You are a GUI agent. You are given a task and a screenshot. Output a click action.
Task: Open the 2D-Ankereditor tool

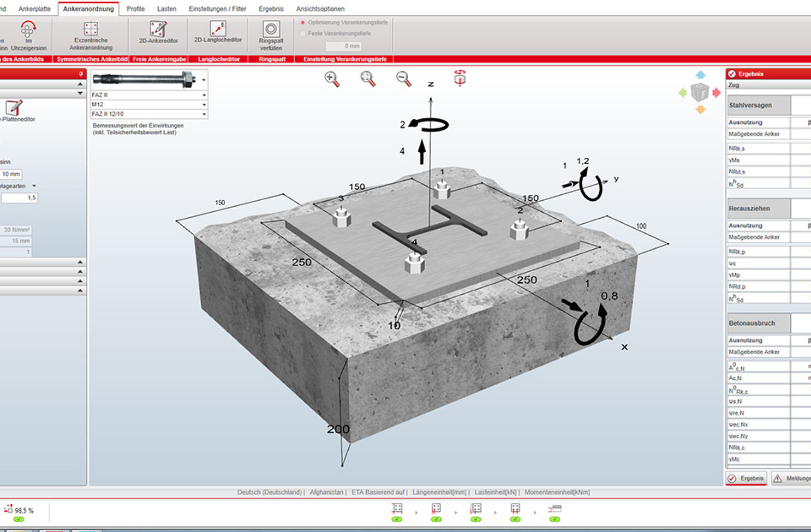[x=158, y=32]
